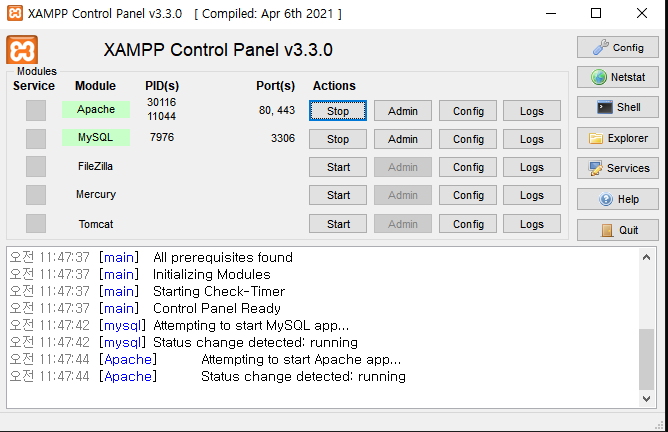This screenshot has width=668, height=432.
Task: Click log line "Starting Check-Timer"
Action: pos(219,291)
